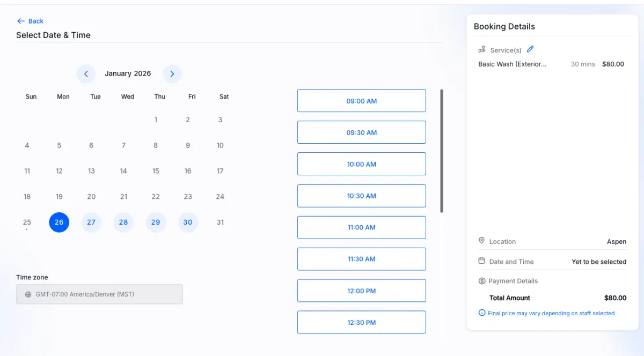Edit services with the pencil icon

coord(530,49)
